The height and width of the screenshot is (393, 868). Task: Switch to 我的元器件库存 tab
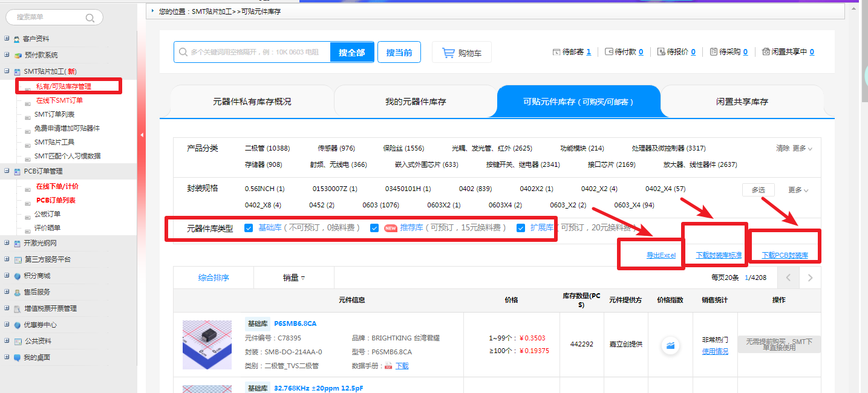tap(416, 102)
